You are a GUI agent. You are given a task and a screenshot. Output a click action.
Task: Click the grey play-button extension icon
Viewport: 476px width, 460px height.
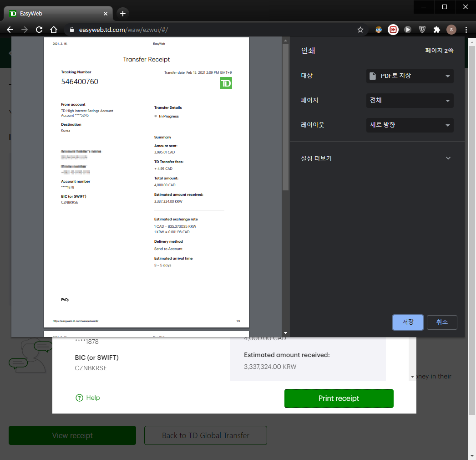408,30
